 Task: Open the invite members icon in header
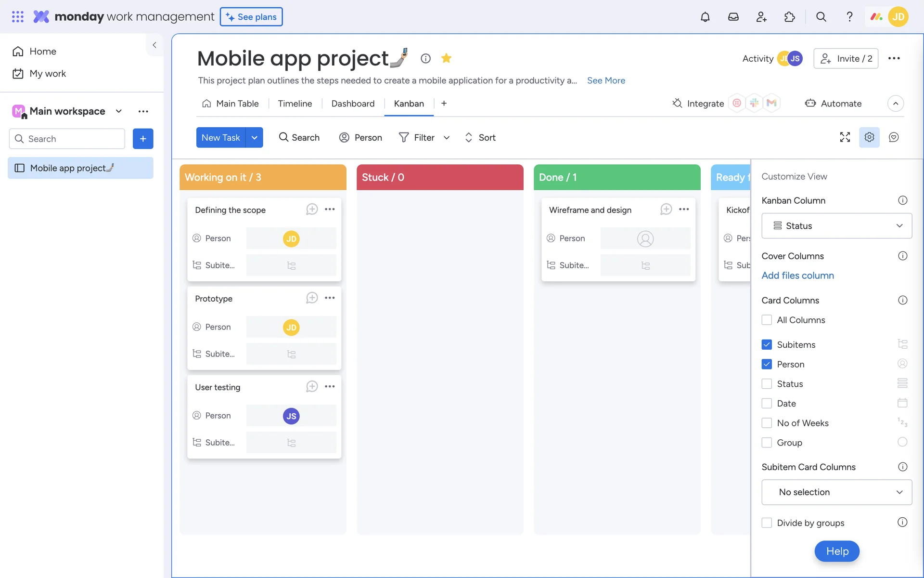(x=761, y=17)
